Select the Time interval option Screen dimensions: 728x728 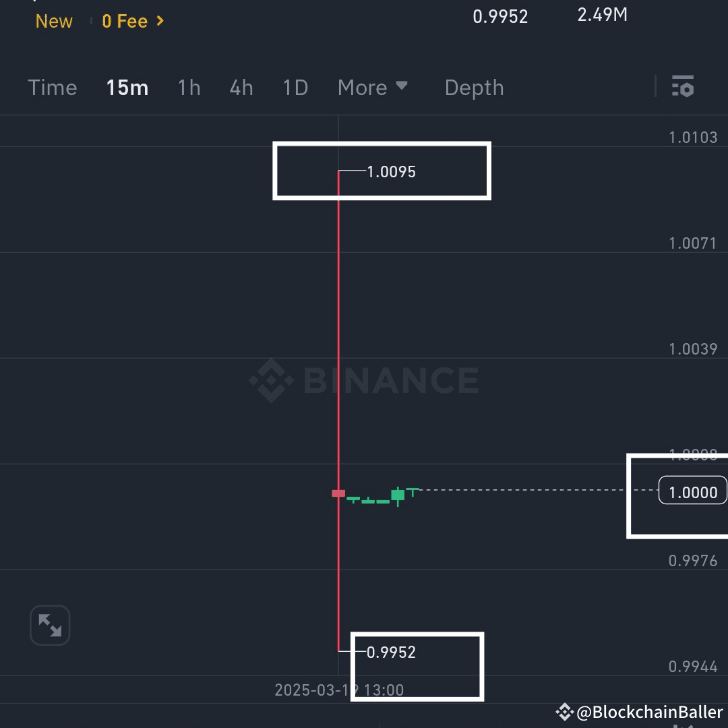click(52, 87)
